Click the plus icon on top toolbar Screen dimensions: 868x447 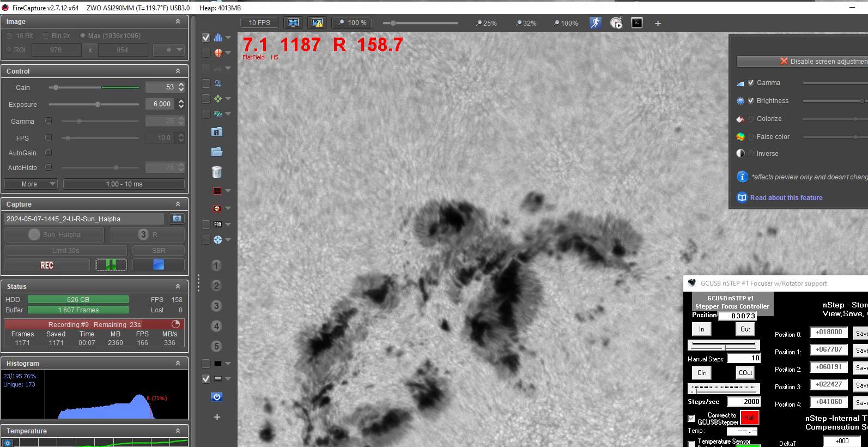(x=658, y=23)
